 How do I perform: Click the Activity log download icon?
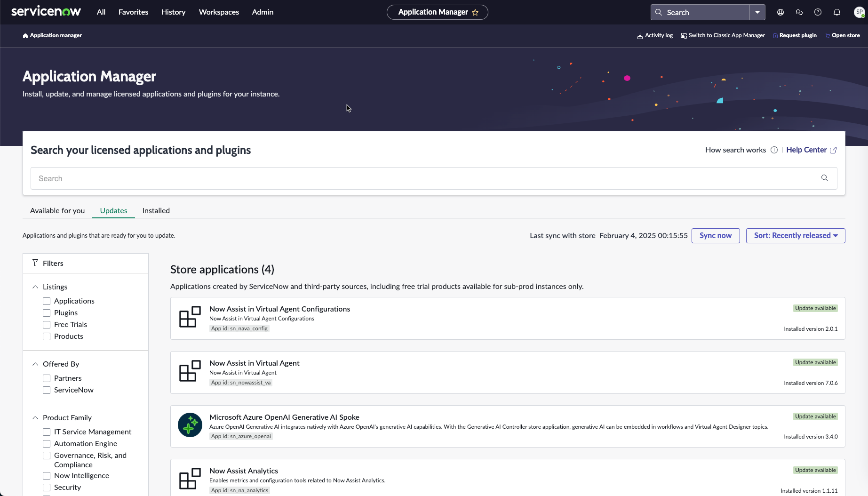[640, 36]
